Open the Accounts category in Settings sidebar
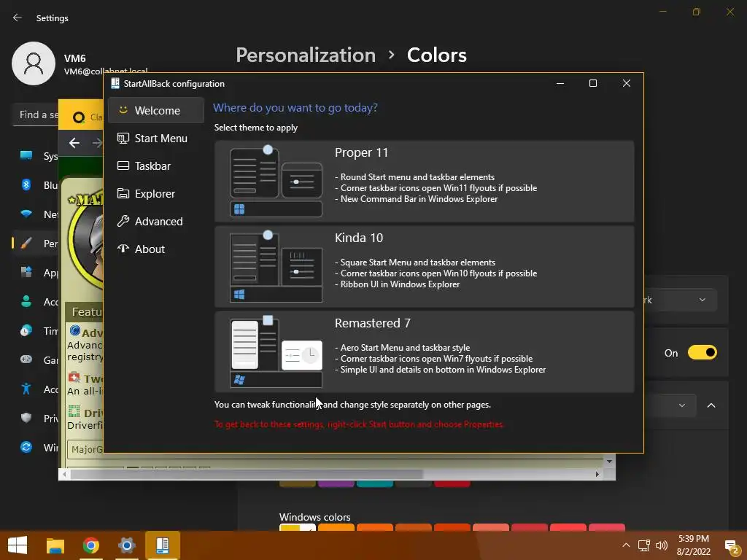The image size is (747, 560). click(x=36, y=301)
